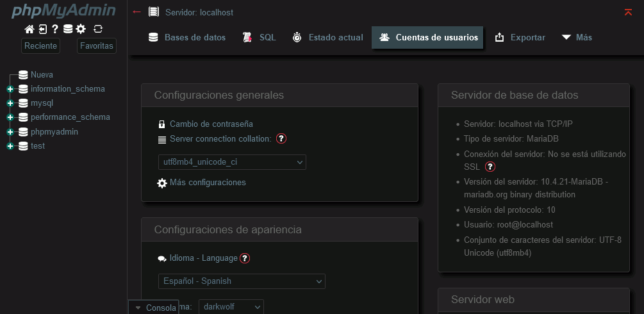The width and height of the screenshot is (644, 314).
Task: Select the Cuentas de usuarios tab
Action: tap(427, 37)
